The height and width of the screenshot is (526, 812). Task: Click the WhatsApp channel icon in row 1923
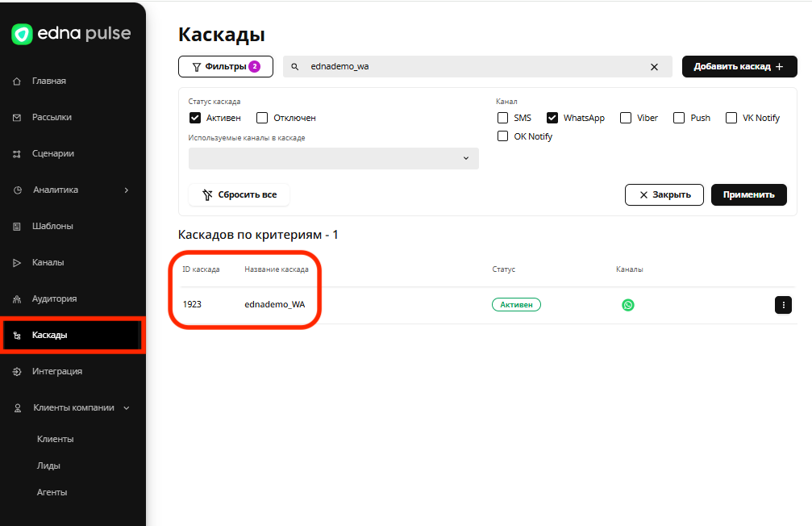627,305
